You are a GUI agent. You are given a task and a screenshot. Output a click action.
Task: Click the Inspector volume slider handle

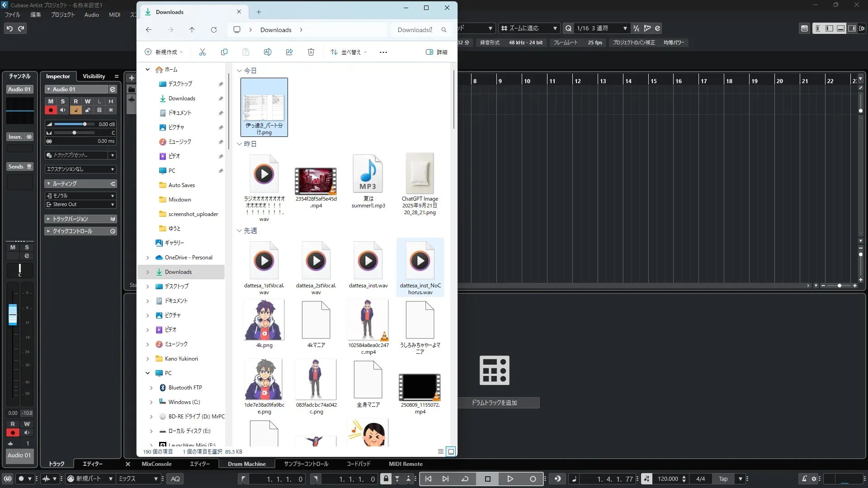pos(85,124)
